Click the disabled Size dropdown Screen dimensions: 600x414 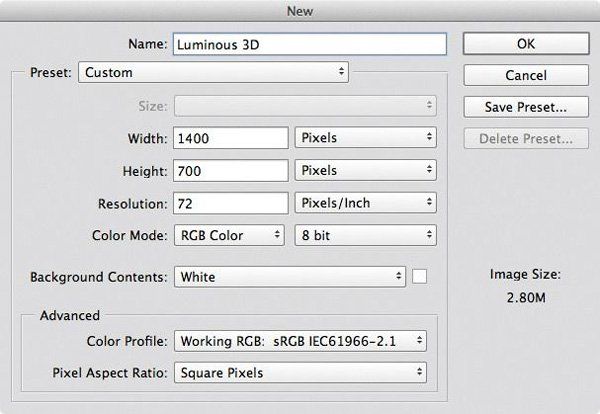click(x=305, y=106)
